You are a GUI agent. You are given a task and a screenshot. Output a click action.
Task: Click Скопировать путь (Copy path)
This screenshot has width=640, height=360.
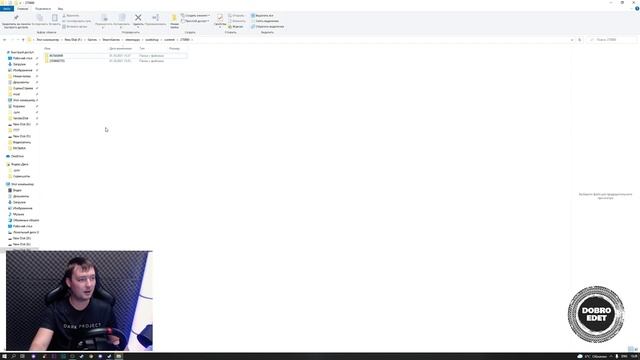pos(77,21)
